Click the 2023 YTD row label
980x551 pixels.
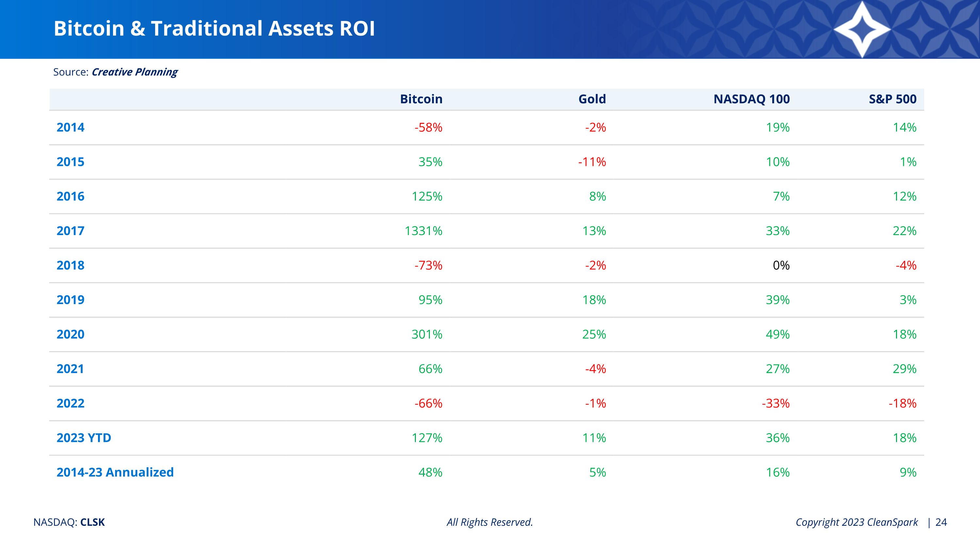coord(84,438)
